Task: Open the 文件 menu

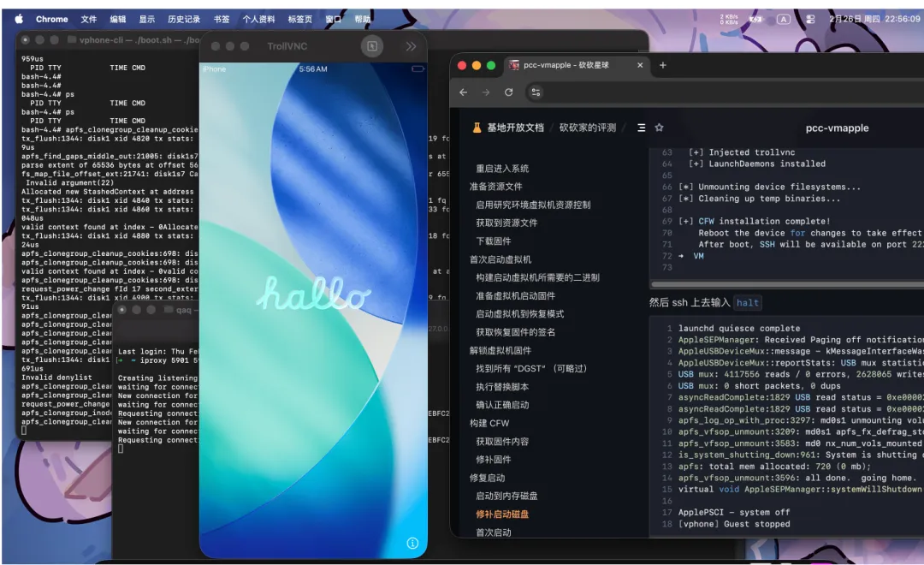Action: pyautogui.click(x=89, y=19)
